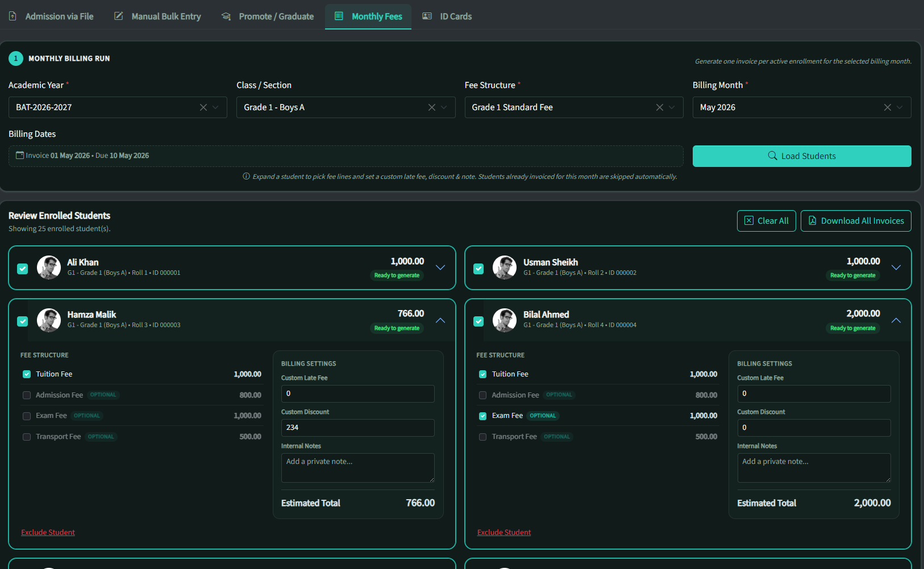Image resolution: width=924 pixels, height=569 pixels.
Task: Click the Manual Bulk Entry pencil icon
Action: (x=119, y=16)
